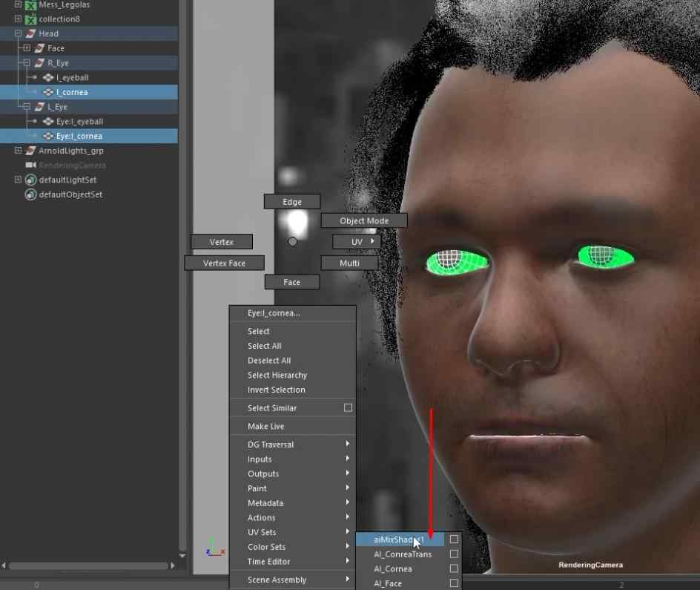The image size is (700, 590).
Task: Open the Scene Assembly submenu
Action: 293,580
